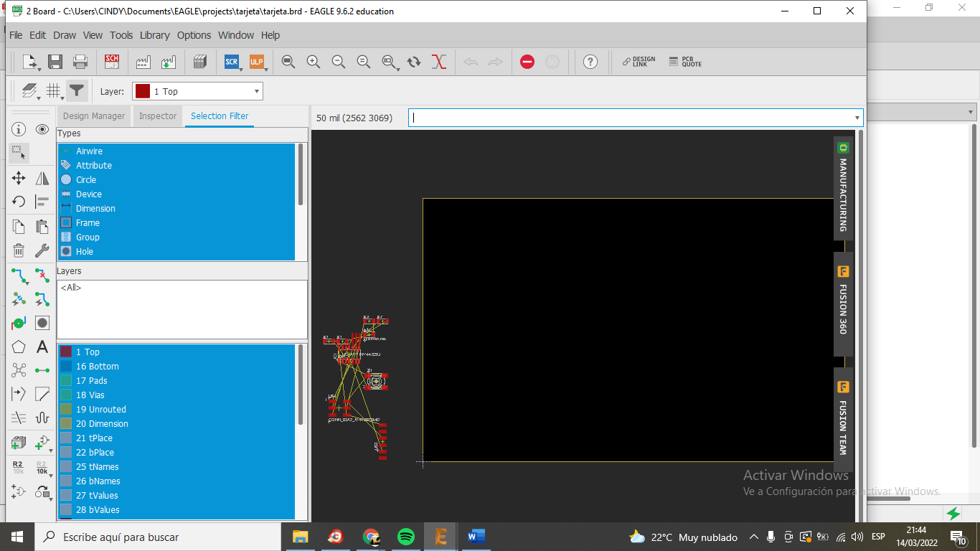Click the Print icon in toolbar

click(x=80, y=62)
